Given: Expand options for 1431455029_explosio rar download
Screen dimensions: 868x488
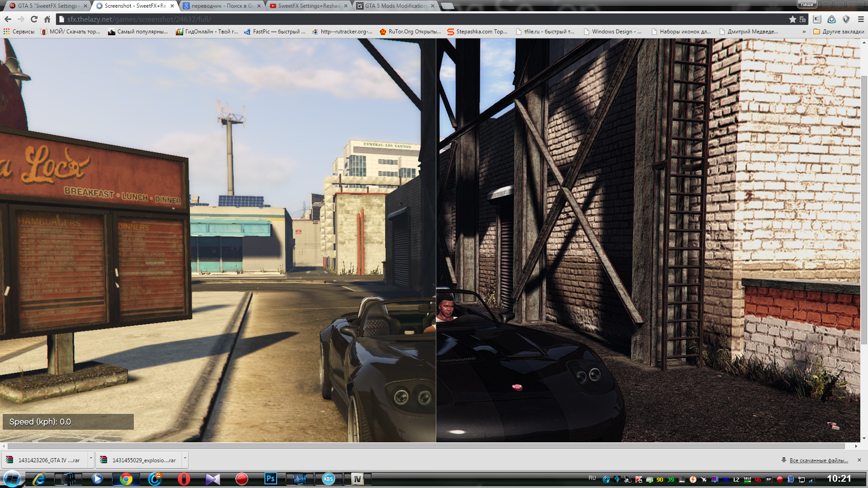Looking at the screenshot, I should point(185,459).
